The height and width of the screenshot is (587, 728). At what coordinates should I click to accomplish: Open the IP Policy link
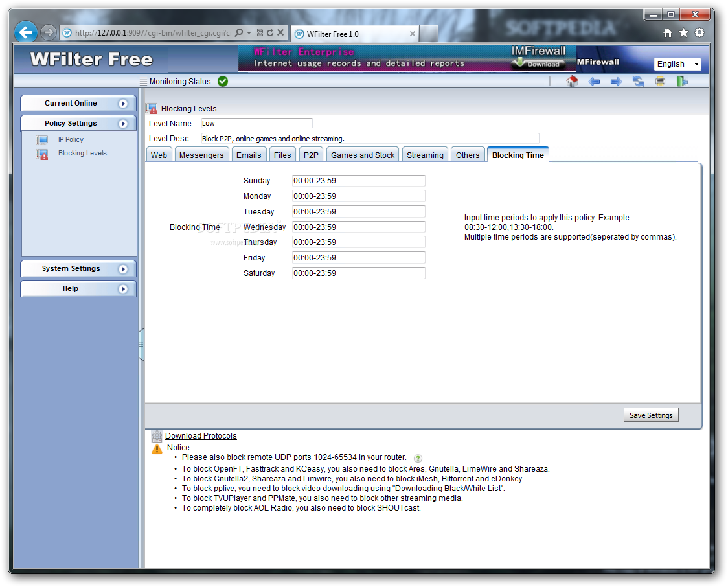71,139
